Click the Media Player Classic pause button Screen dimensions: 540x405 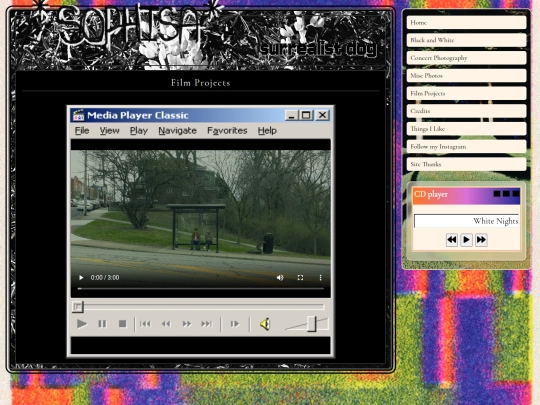(x=102, y=324)
